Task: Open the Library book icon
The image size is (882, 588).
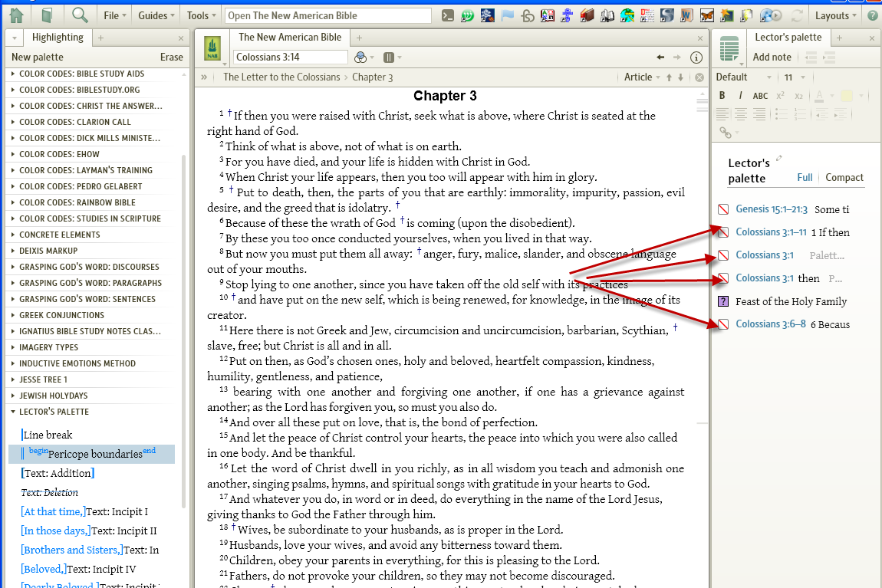Action: click(x=48, y=15)
